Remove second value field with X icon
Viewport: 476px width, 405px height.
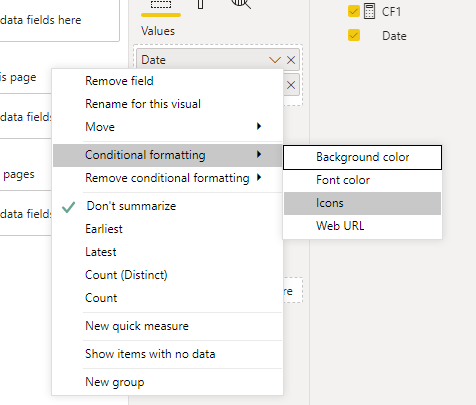291,85
